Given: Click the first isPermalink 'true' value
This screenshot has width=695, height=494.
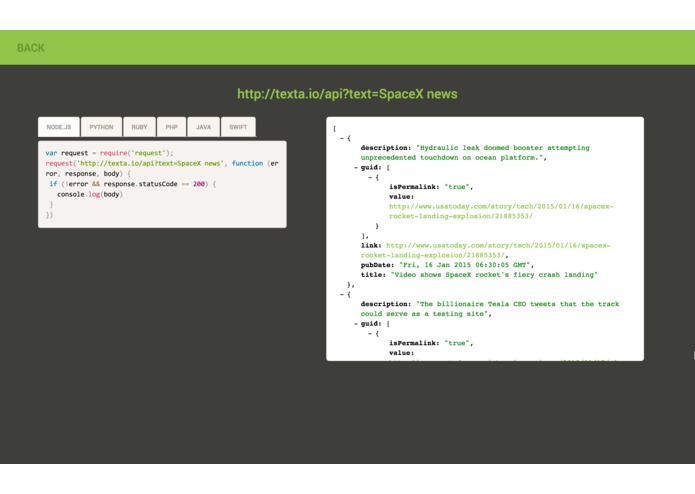Looking at the screenshot, I should tap(457, 187).
